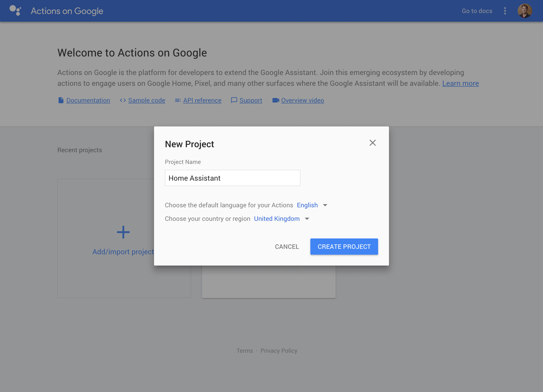Click the Project Name text field
Image resolution: width=543 pixels, height=392 pixels.
pos(232,178)
